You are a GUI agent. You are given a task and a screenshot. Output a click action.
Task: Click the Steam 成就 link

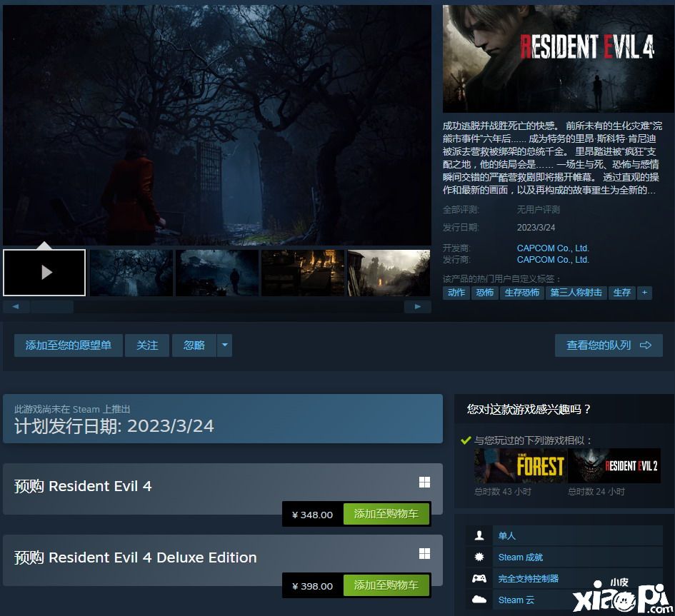[x=521, y=557]
